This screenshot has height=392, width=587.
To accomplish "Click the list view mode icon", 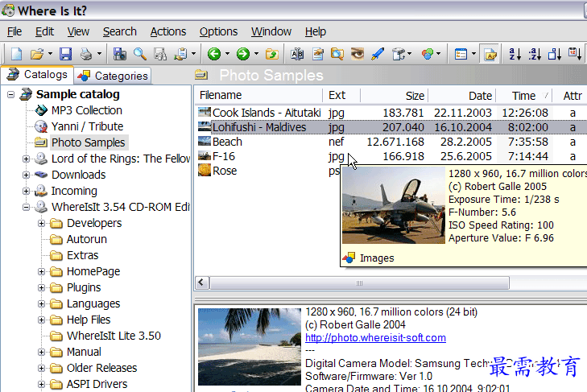I will click(461, 54).
